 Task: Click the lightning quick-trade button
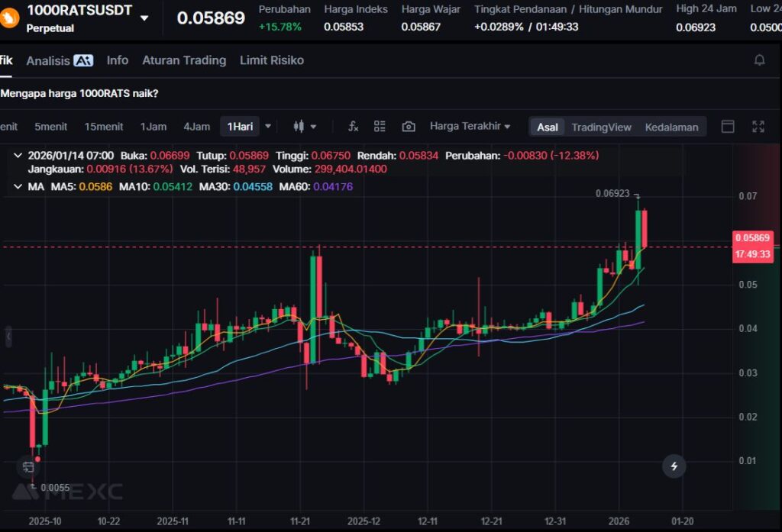(674, 466)
